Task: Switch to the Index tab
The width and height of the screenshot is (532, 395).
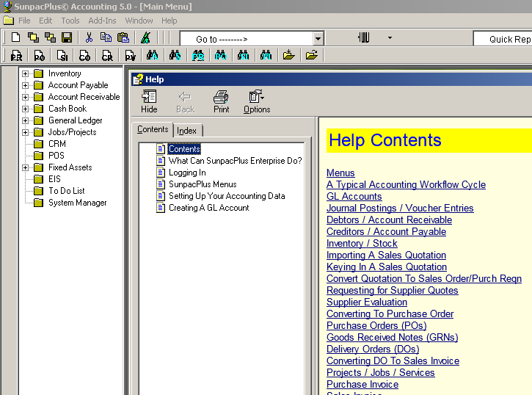Action: (x=186, y=131)
